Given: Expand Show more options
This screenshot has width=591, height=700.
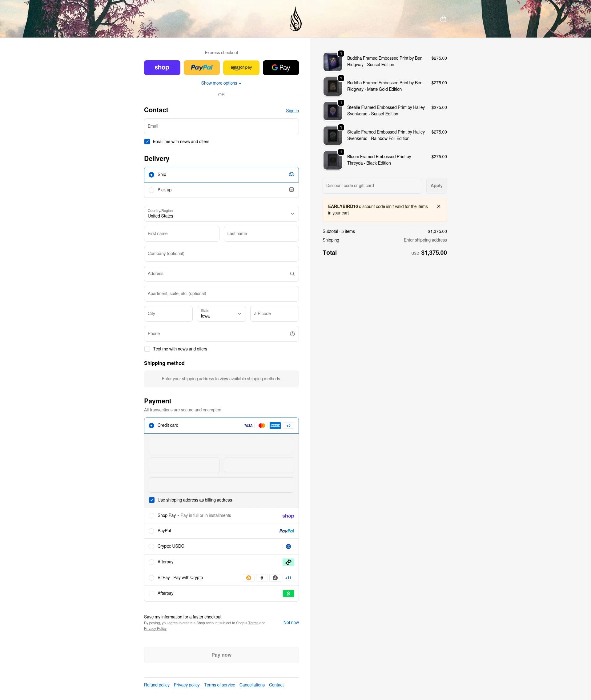Looking at the screenshot, I should (221, 83).
